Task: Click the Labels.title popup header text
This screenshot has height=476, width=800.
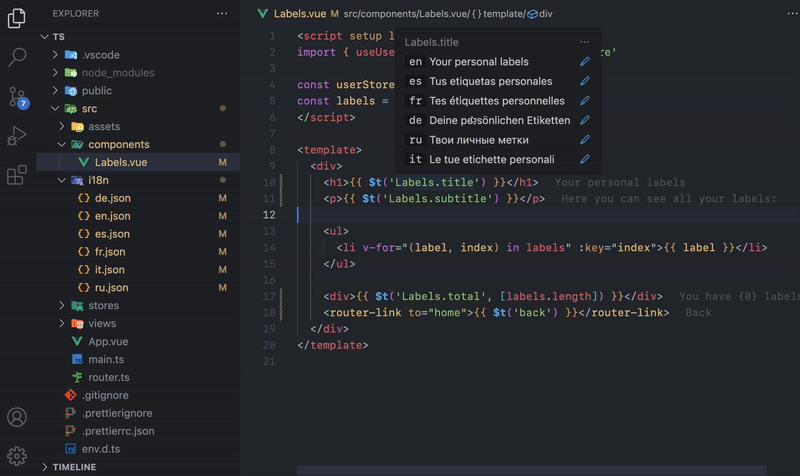Action: [431, 42]
